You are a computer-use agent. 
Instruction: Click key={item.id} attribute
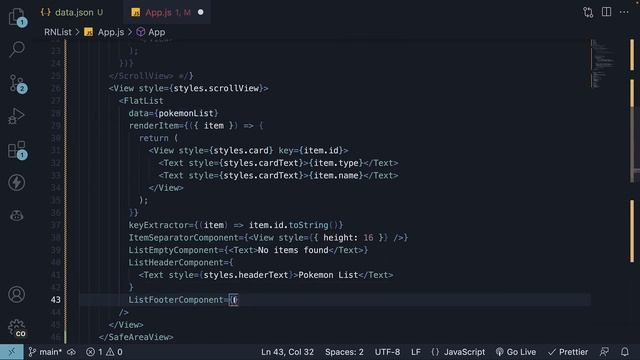pos(311,151)
